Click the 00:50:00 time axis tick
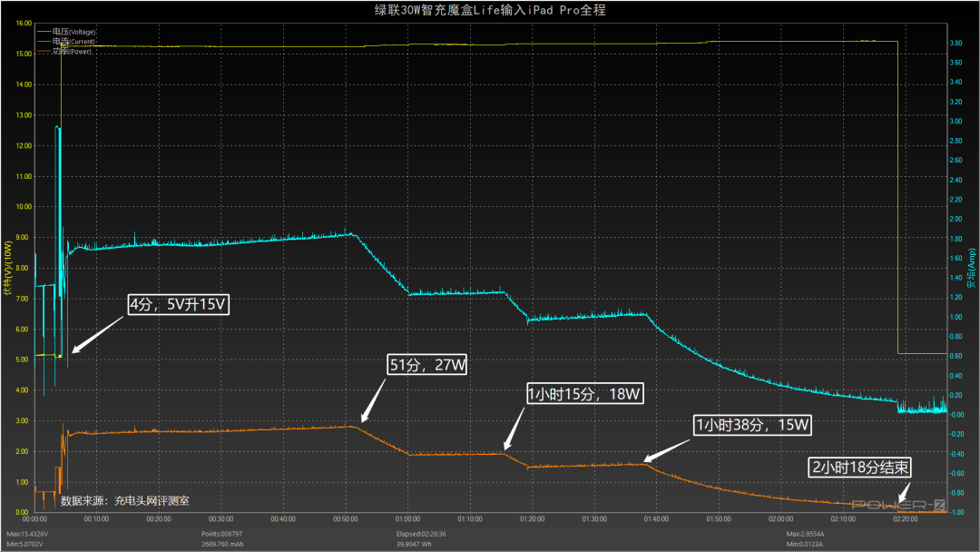The width and height of the screenshot is (980, 552). [x=346, y=519]
